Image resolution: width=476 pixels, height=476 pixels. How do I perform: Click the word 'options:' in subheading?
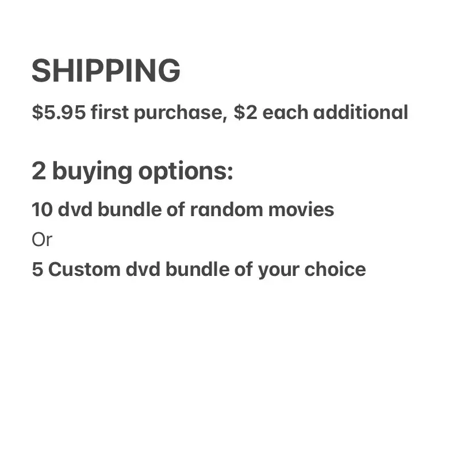coord(185,172)
